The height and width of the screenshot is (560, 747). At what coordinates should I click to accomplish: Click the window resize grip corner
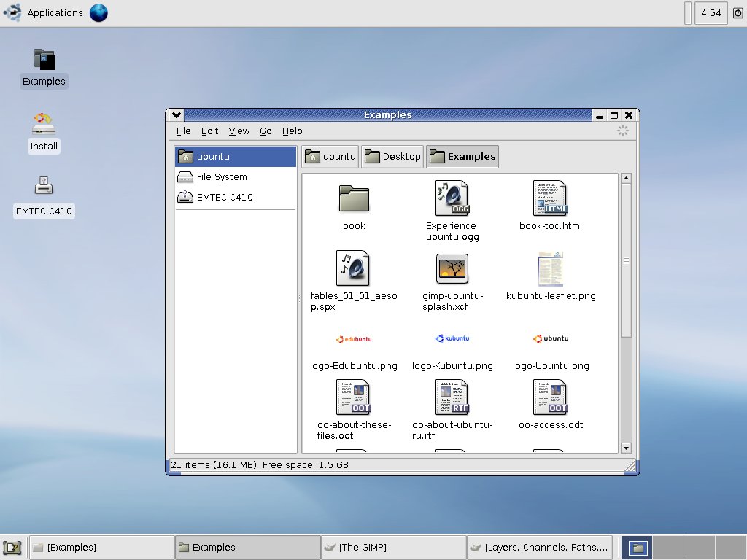tap(630, 466)
